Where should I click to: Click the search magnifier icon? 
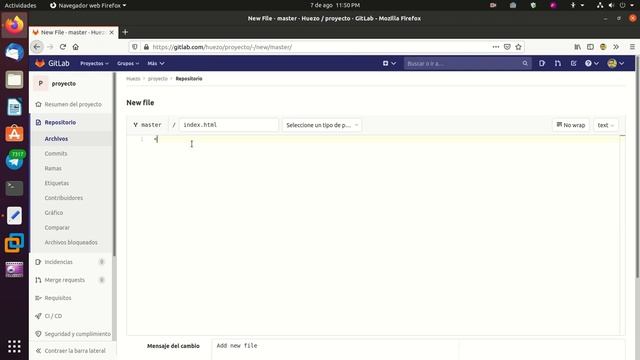click(x=525, y=63)
